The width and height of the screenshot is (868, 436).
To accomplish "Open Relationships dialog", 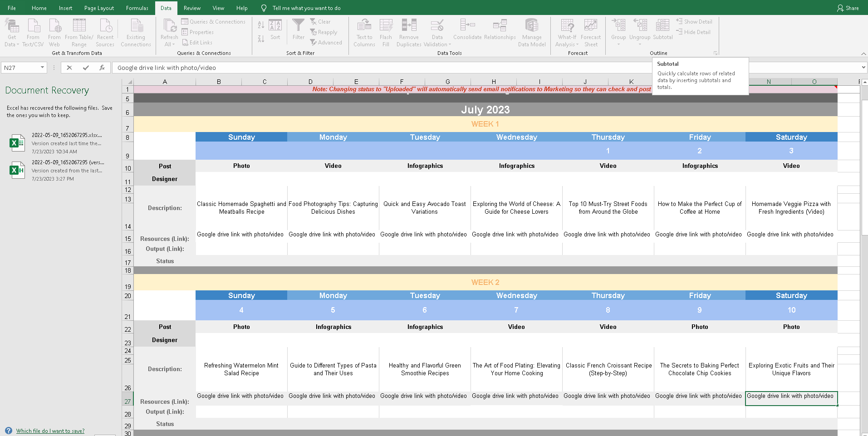I will pos(500,29).
